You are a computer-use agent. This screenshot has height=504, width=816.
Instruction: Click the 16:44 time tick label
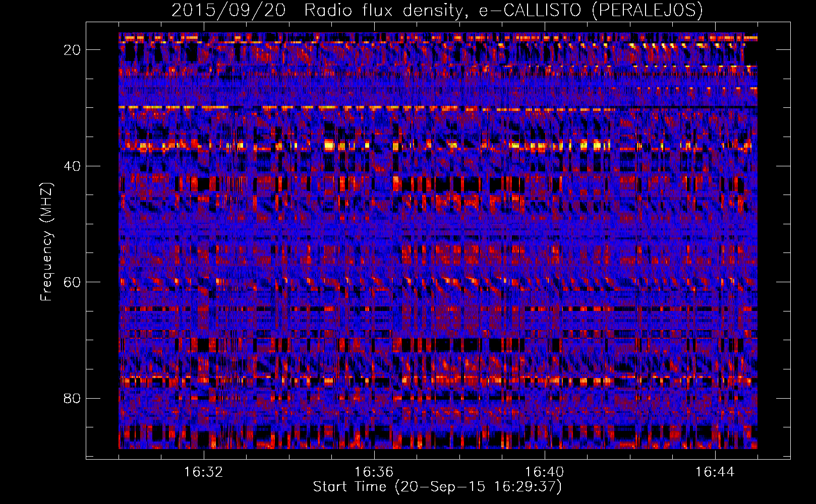pos(715,472)
